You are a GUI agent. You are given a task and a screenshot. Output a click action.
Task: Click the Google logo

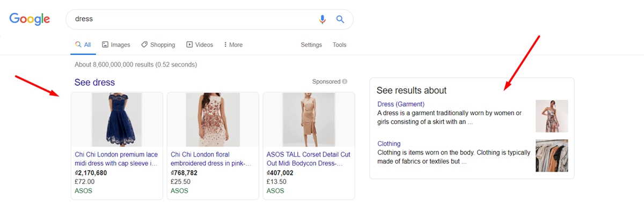click(x=30, y=19)
